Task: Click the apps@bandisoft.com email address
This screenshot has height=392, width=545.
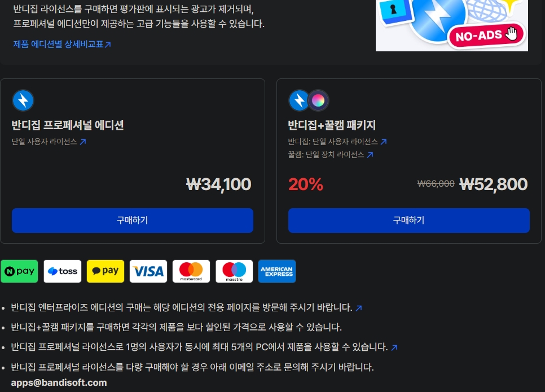Action: (x=59, y=382)
